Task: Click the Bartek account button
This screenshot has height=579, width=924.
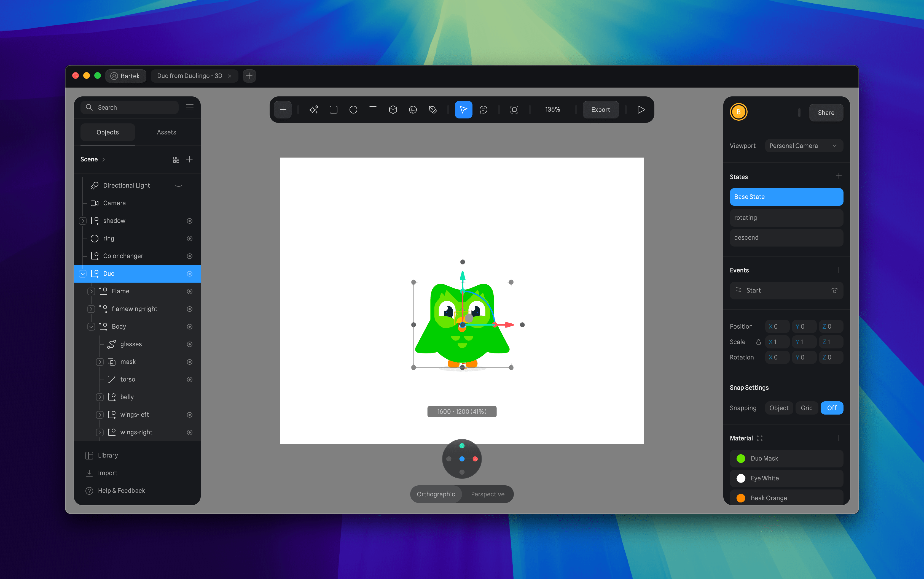Action: [125, 76]
